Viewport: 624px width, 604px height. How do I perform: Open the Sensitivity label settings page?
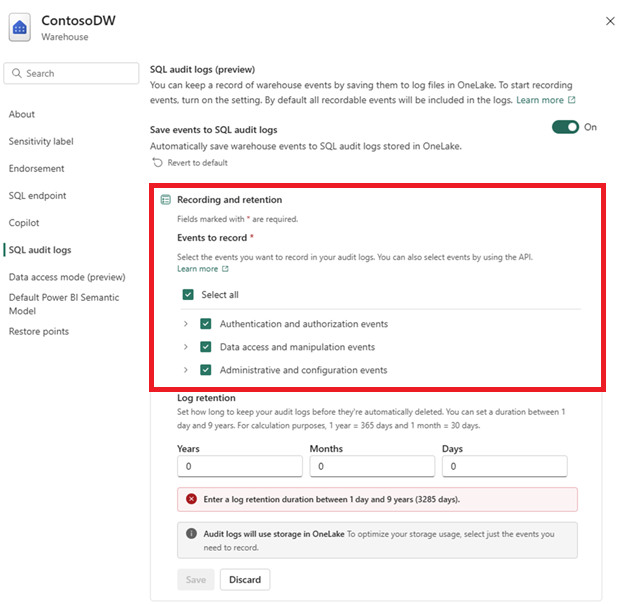point(41,141)
